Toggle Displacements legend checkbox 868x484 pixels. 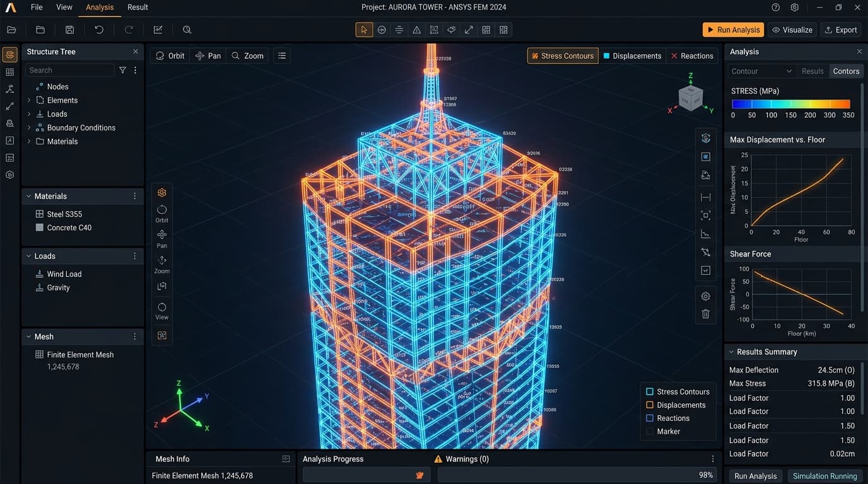(650, 405)
